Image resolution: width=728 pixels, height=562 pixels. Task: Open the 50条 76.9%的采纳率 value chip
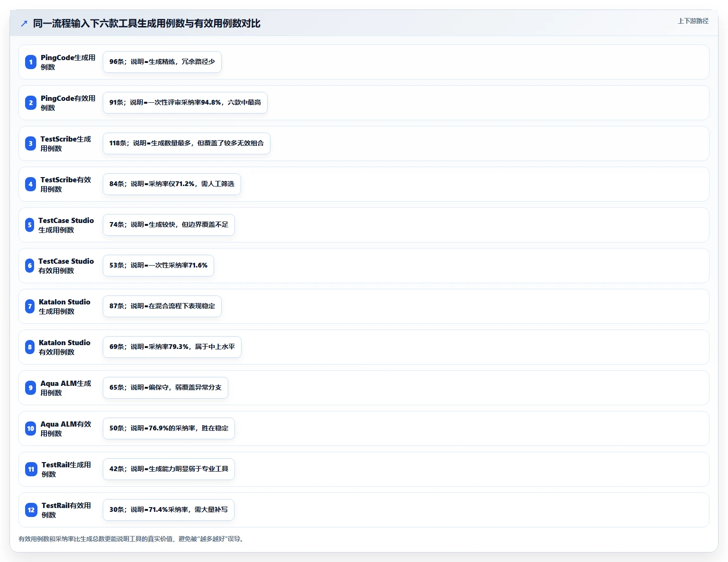click(x=169, y=428)
